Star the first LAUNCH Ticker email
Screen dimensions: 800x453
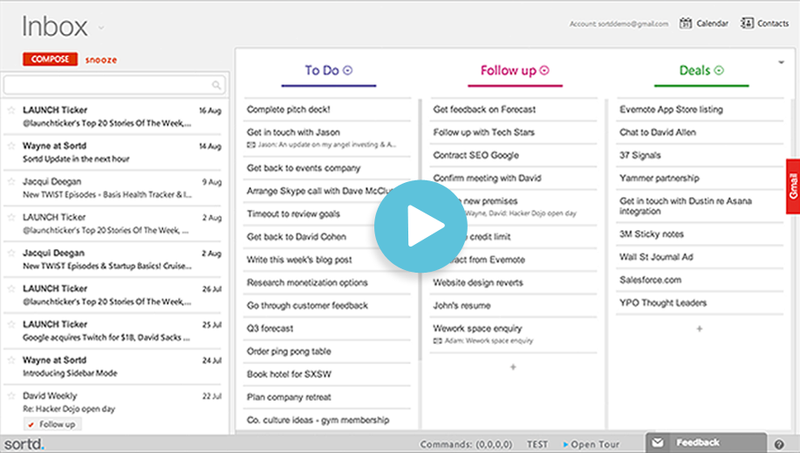click(x=11, y=110)
